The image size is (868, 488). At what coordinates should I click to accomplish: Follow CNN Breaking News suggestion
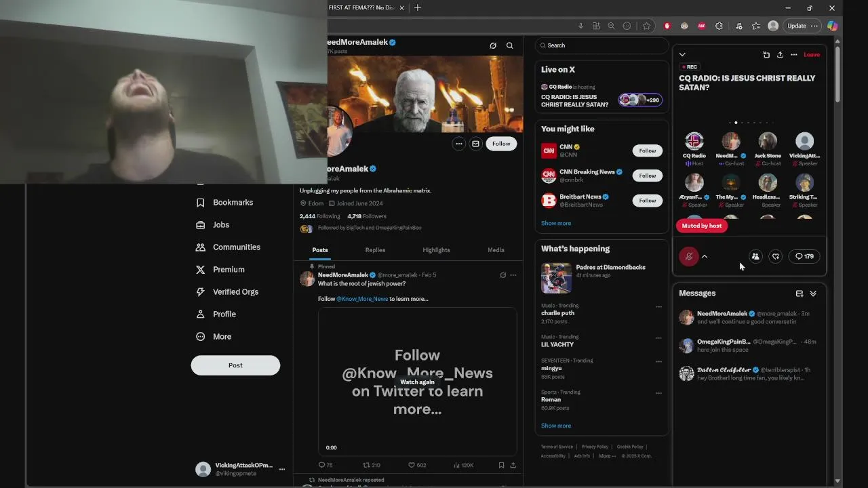click(x=648, y=176)
